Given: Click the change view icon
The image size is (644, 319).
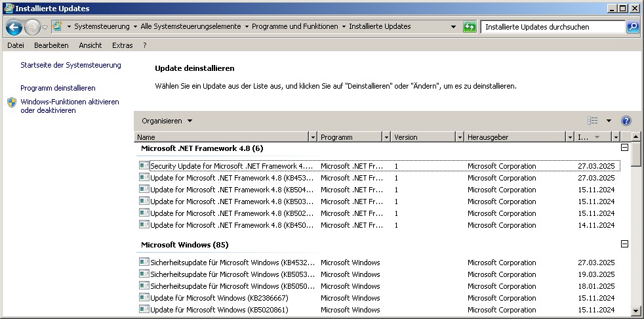Looking at the screenshot, I should [x=593, y=121].
